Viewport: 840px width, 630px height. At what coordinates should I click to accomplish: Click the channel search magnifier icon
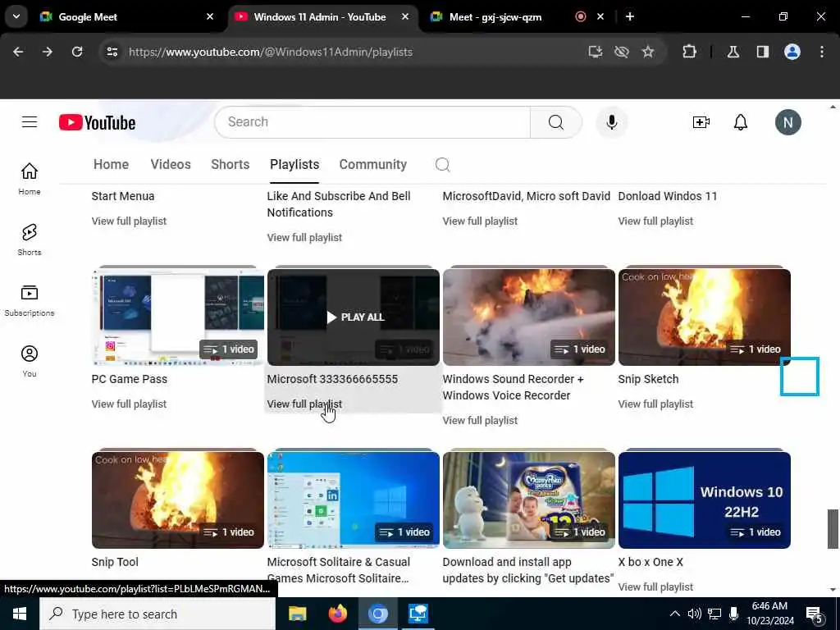[x=442, y=164]
